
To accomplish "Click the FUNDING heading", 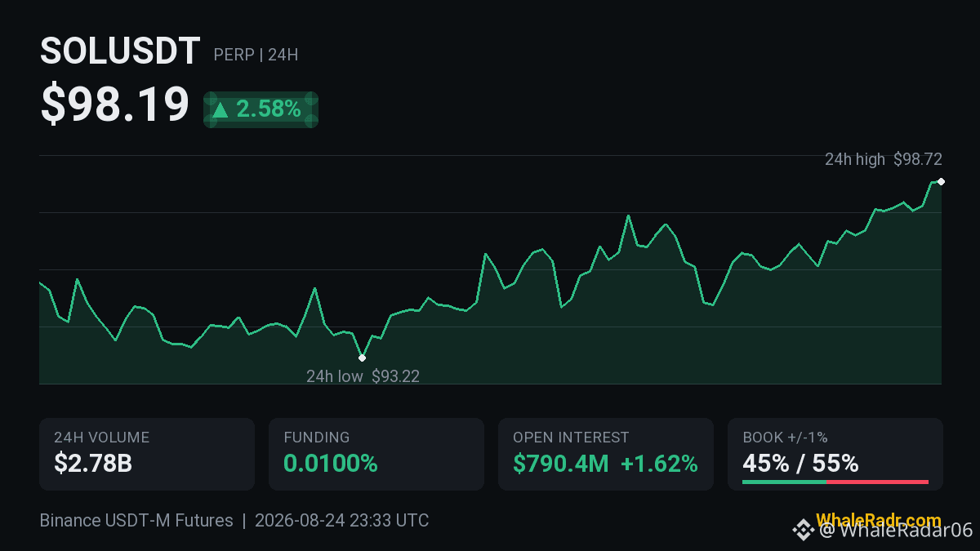I will tap(317, 438).
